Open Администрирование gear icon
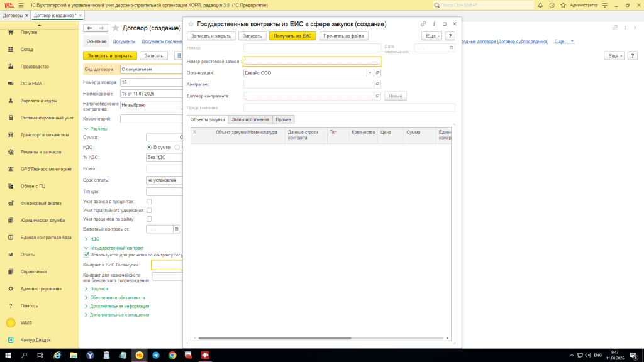This screenshot has height=362, width=644. (11, 288)
